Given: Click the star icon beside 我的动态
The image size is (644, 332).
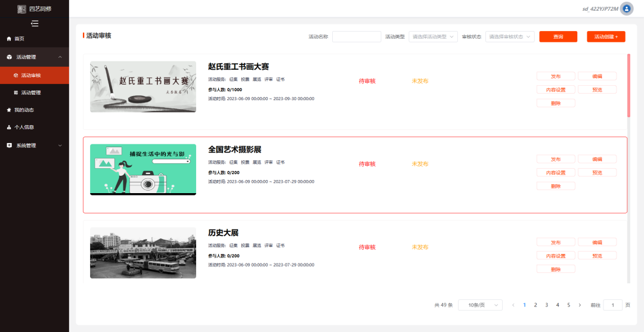Looking at the screenshot, I should (9, 110).
